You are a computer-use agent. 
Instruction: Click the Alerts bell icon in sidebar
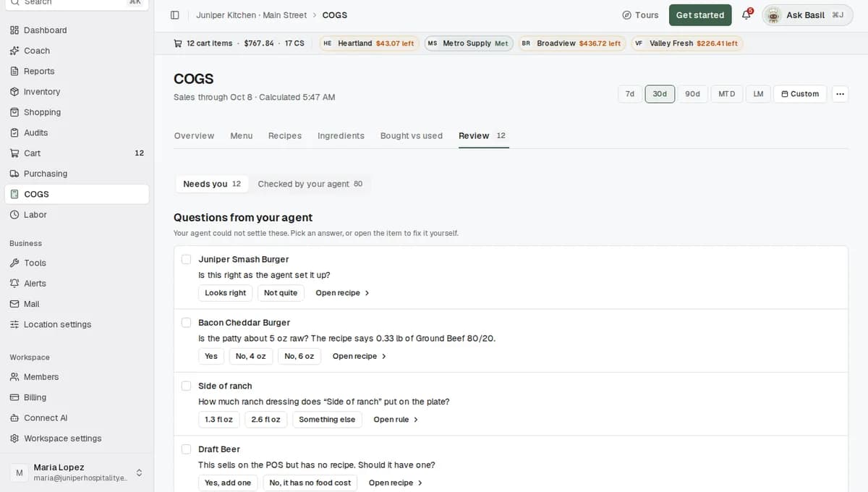tap(14, 284)
